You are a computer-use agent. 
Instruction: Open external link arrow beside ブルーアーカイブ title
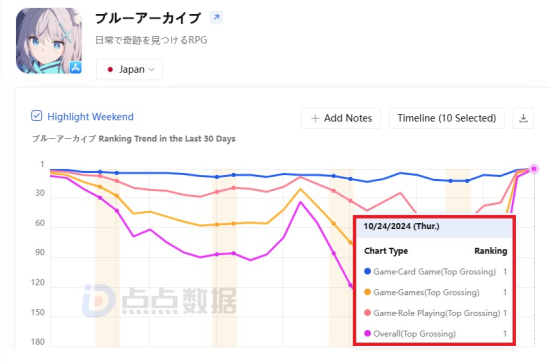(216, 17)
